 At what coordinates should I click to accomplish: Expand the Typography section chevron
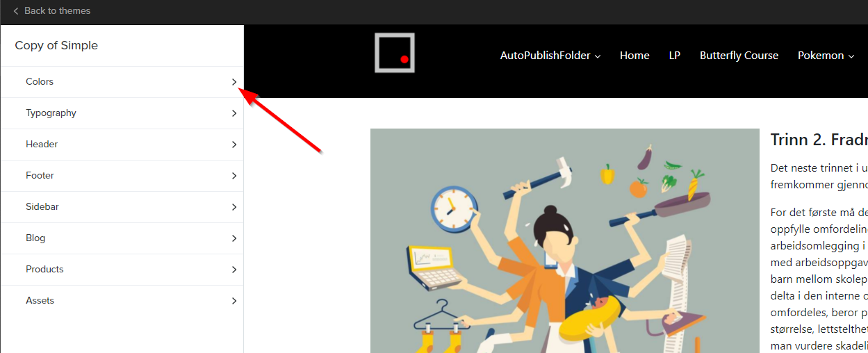pyautogui.click(x=234, y=113)
